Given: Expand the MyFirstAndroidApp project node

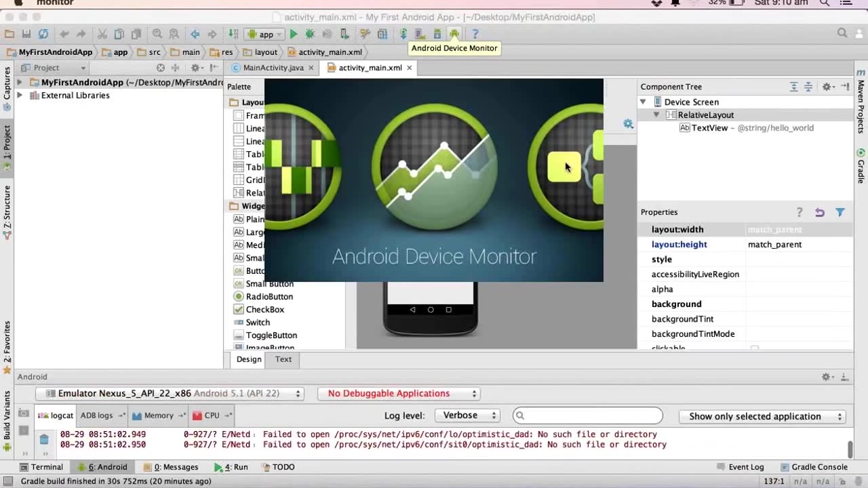Looking at the screenshot, I should pos(20,83).
